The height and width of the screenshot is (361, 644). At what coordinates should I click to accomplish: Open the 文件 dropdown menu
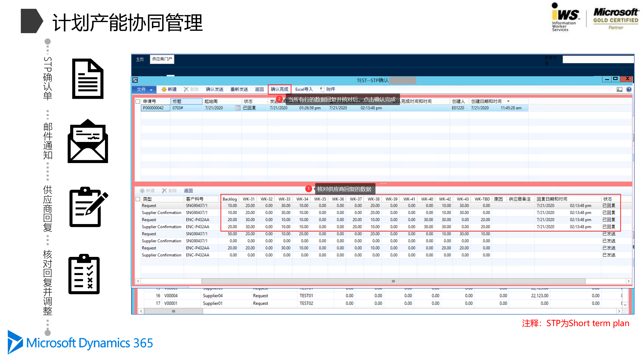(x=144, y=89)
